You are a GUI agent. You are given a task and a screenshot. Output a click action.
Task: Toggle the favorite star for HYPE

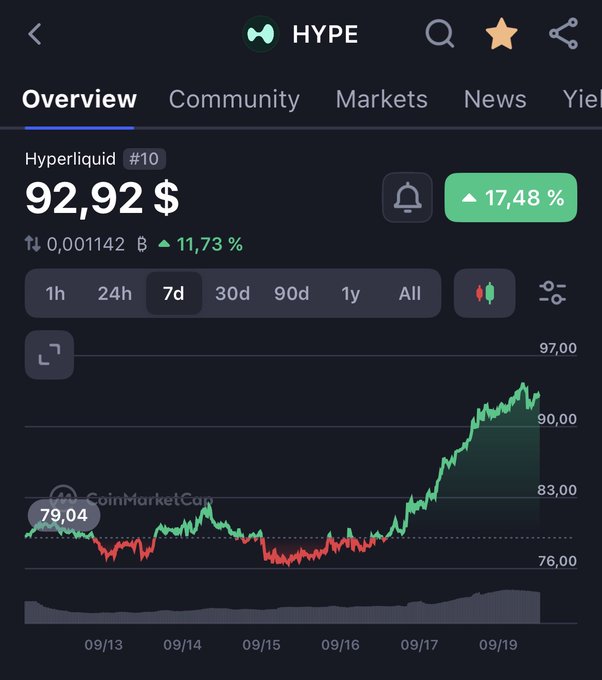pyautogui.click(x=501, y=34)
